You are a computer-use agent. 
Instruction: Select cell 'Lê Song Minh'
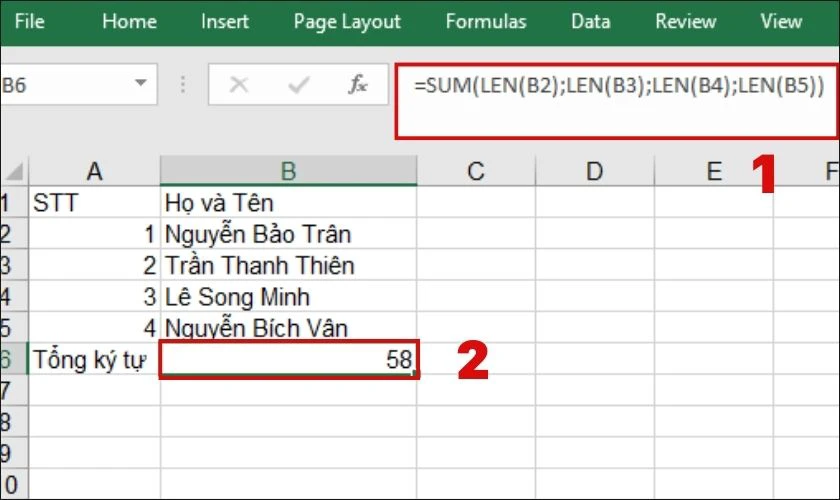pyautogui.click(x=288, y=296)
